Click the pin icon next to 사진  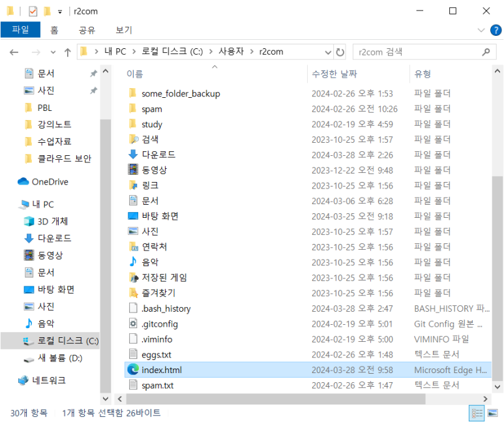click(93, 91)
